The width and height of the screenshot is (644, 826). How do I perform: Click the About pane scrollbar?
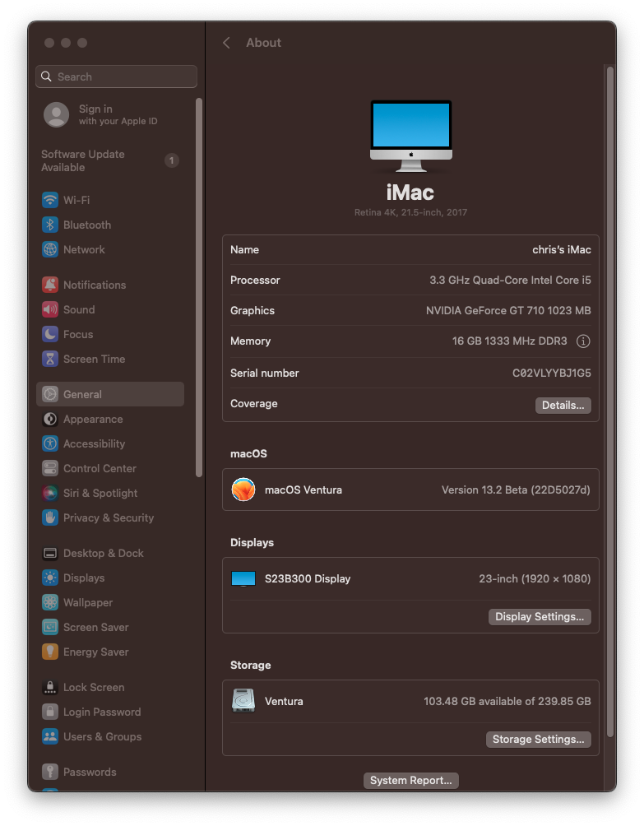tap(609, 402)
